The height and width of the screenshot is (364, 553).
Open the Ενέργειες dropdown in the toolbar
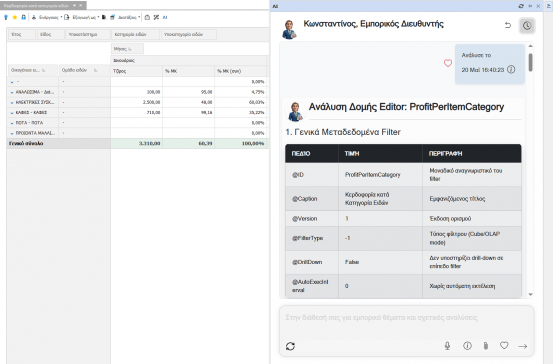point(47,17)
